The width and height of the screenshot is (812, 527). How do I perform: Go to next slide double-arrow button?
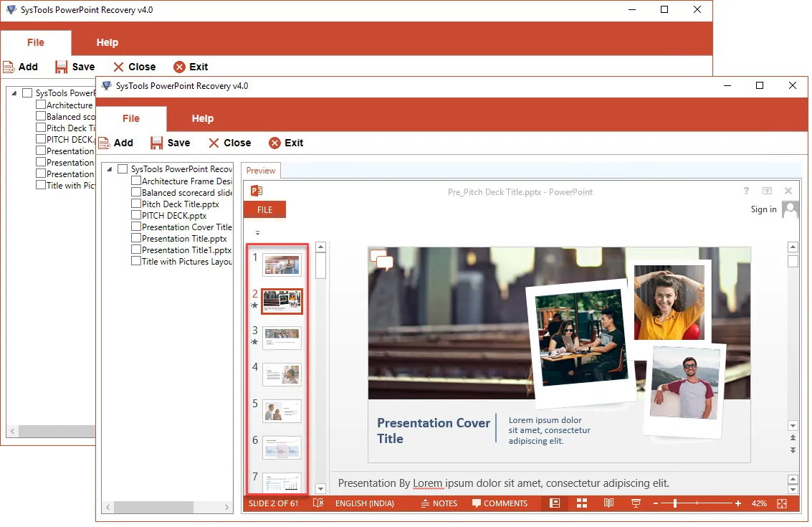tap(793, 450)
